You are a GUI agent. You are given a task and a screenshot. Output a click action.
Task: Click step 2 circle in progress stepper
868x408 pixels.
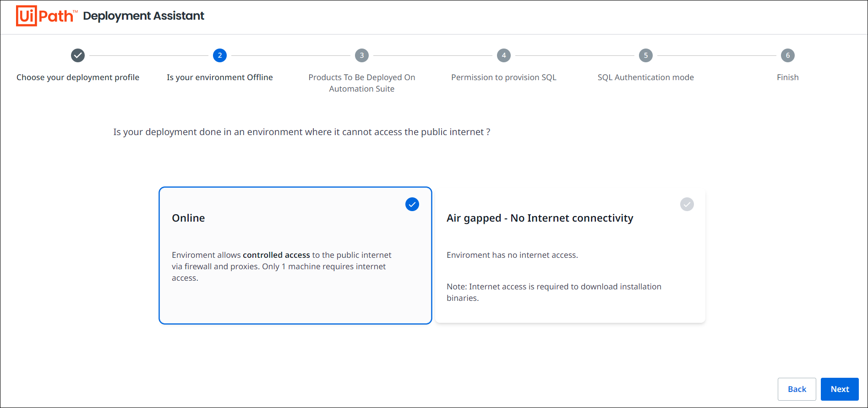point(220,55)
